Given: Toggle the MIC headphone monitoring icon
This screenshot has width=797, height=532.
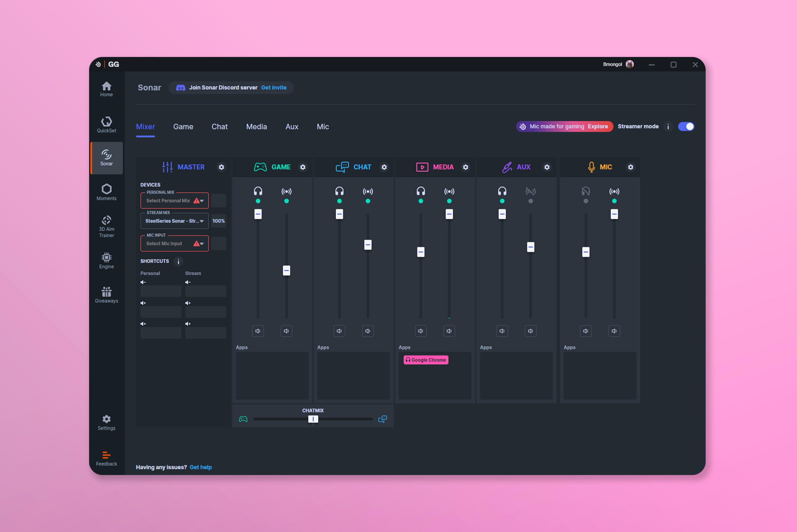Looking at the screenshot, I should pos(586,191).
